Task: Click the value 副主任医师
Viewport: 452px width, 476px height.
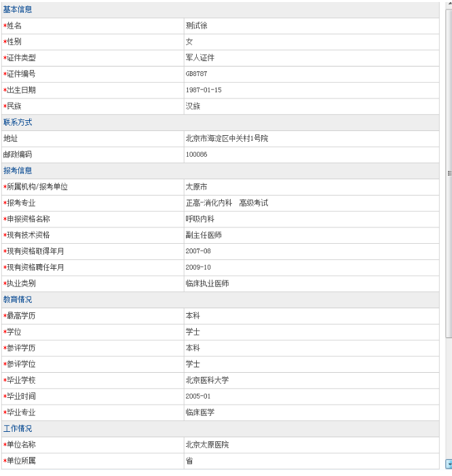Action: point(204,235)
